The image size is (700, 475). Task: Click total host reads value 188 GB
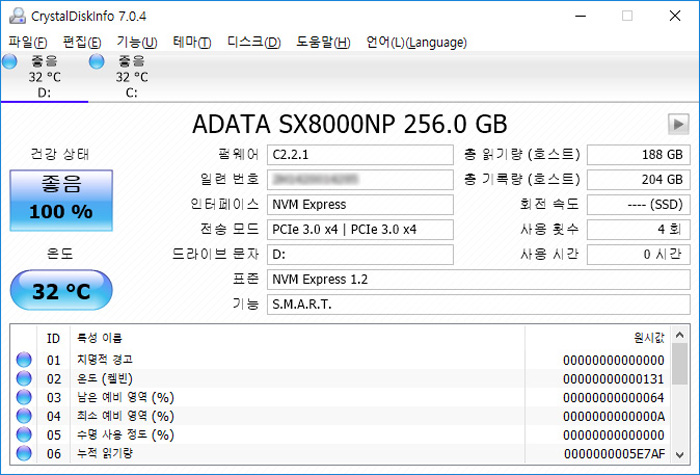point(638,154)
